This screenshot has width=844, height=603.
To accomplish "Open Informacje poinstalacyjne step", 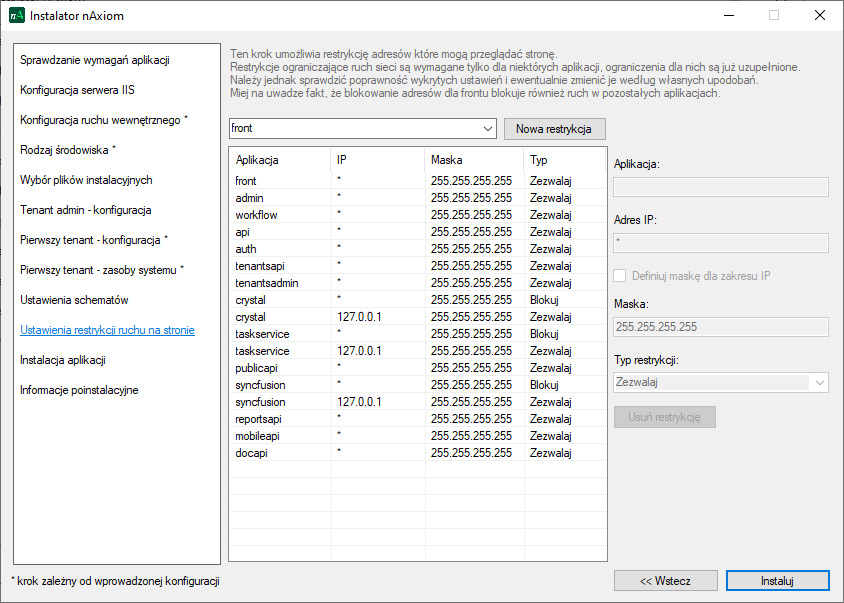I will [79, 390].
